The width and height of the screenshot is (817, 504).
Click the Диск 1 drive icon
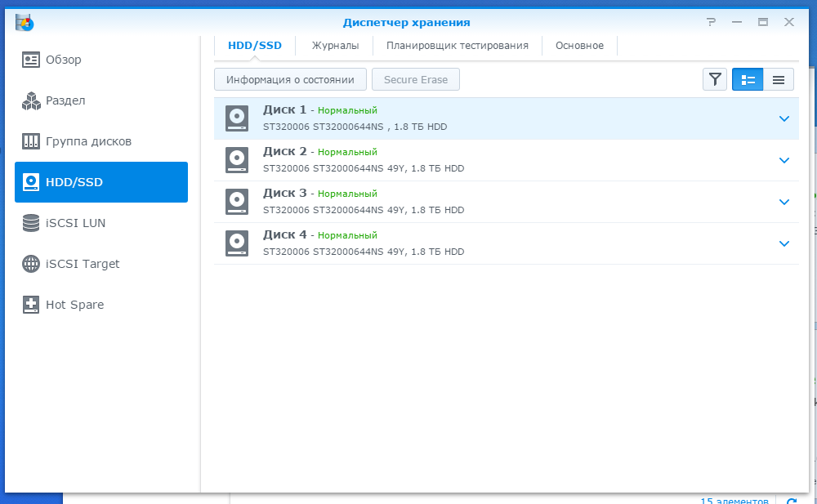pyautogui.click(x=237, y=118)
